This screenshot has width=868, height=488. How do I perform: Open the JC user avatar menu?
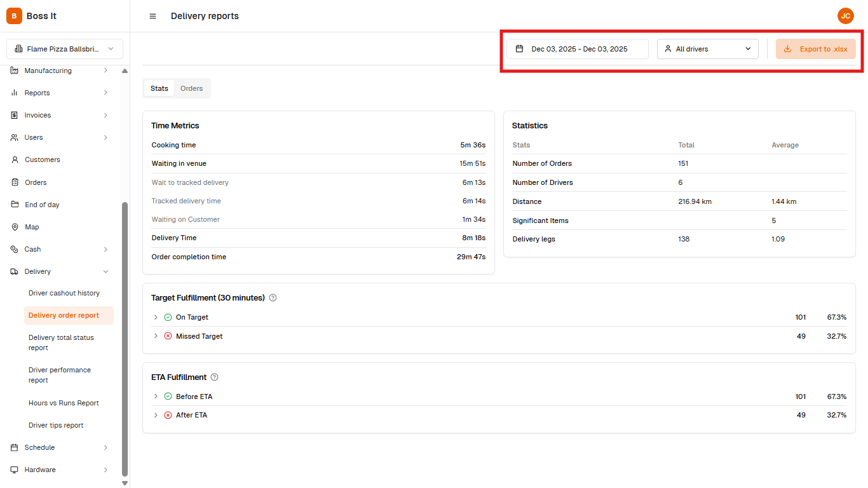click(x=845, y=16)
